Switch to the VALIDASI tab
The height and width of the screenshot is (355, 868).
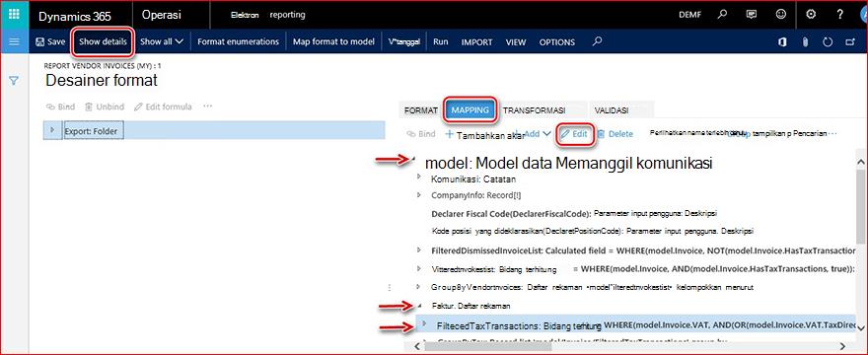click(612, 110)
